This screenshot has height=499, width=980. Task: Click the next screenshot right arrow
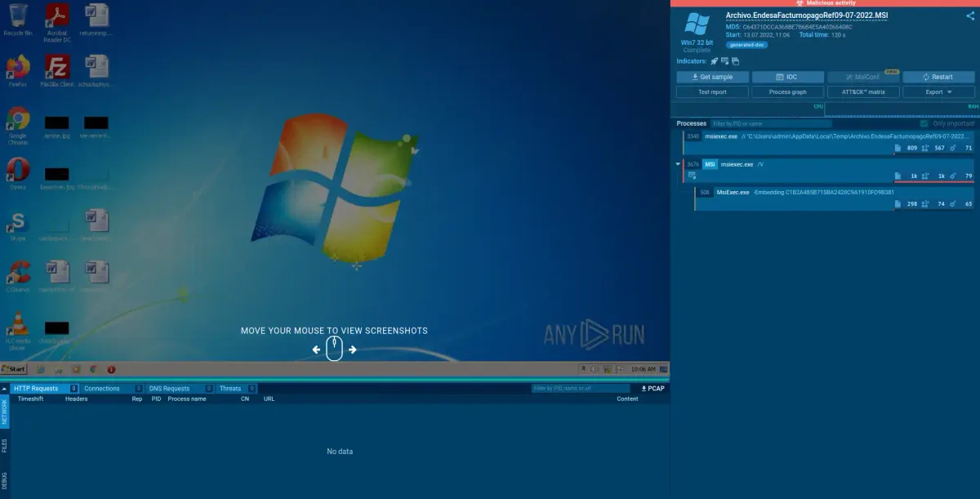[x=353, y=350]
